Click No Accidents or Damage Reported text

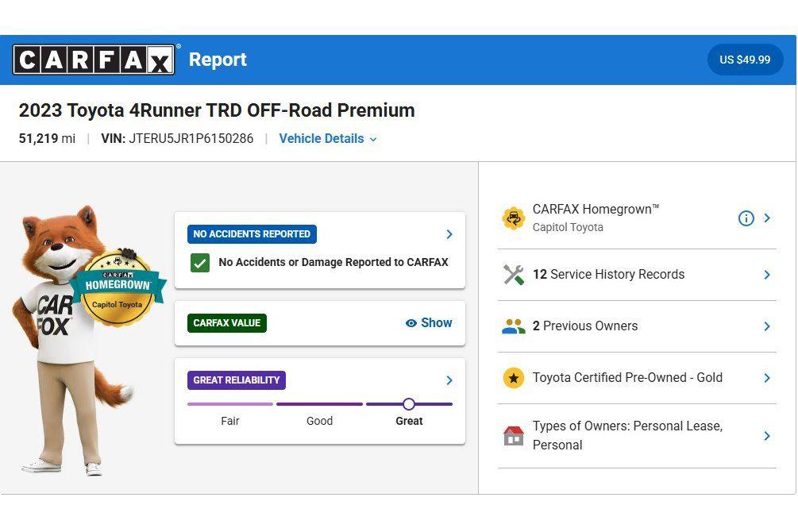pos(333,262)
